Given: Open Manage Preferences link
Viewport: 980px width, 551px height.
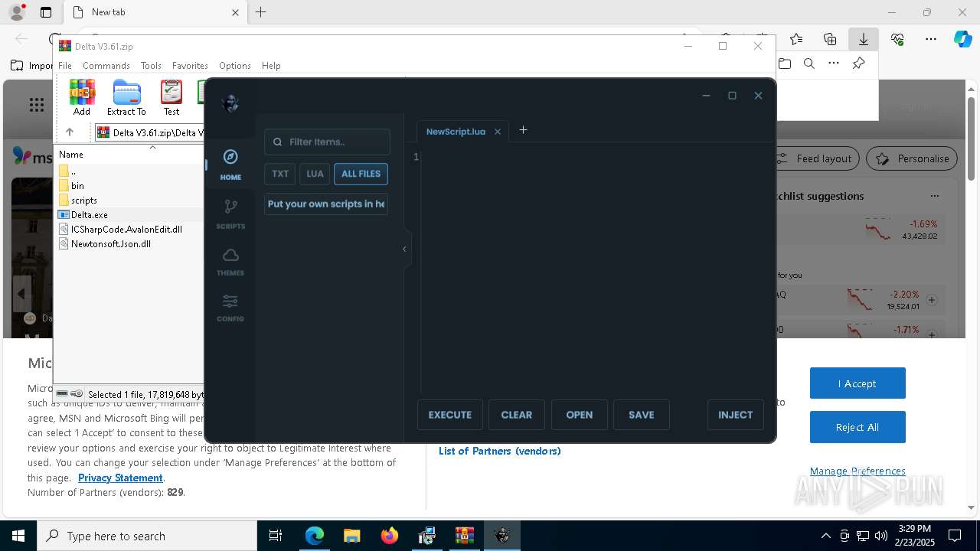Looking at the screenshot, I should [857, 471].
